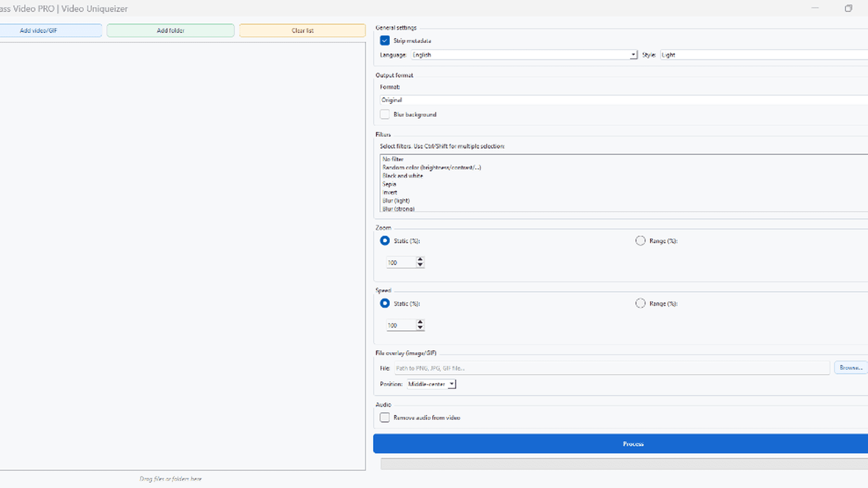Click the Add folder button
This screenshot has width=868, height=488.
click(x=170, y=30)
